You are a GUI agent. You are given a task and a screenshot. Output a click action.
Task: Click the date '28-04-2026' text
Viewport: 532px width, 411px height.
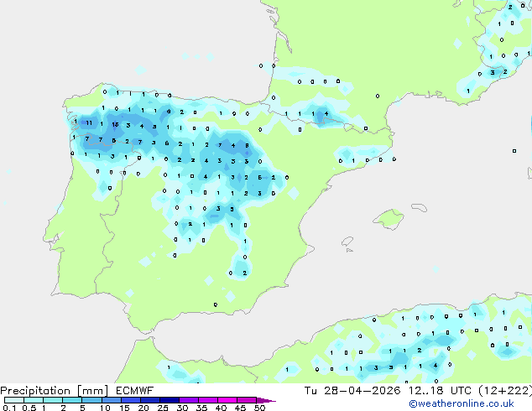(x=362, y=391)
